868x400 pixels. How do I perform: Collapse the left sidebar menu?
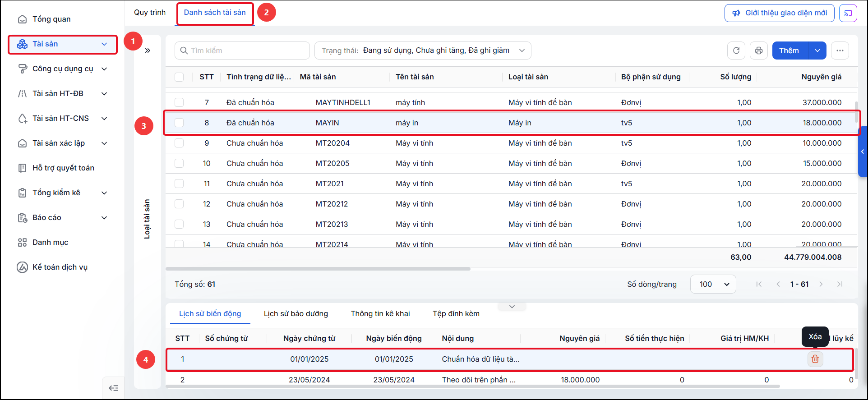(x=114, y=388)
